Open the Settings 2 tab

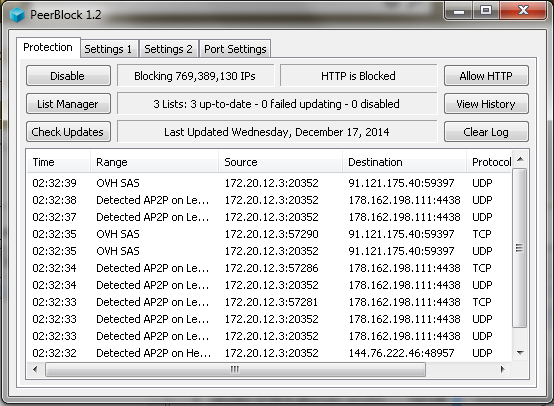[x=169, y=49]
